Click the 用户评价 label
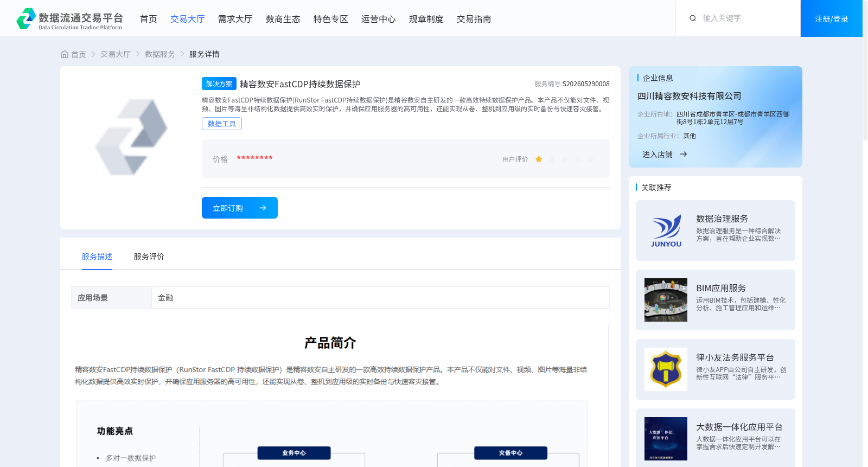The width and height of the screenshot is (868, 467). [x=515, y=159]
